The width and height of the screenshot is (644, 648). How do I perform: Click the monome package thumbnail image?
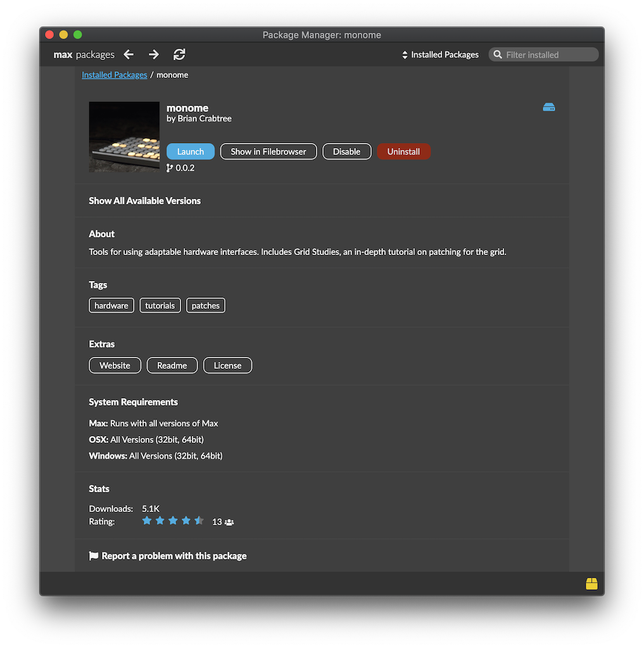(x=124, y=137)
